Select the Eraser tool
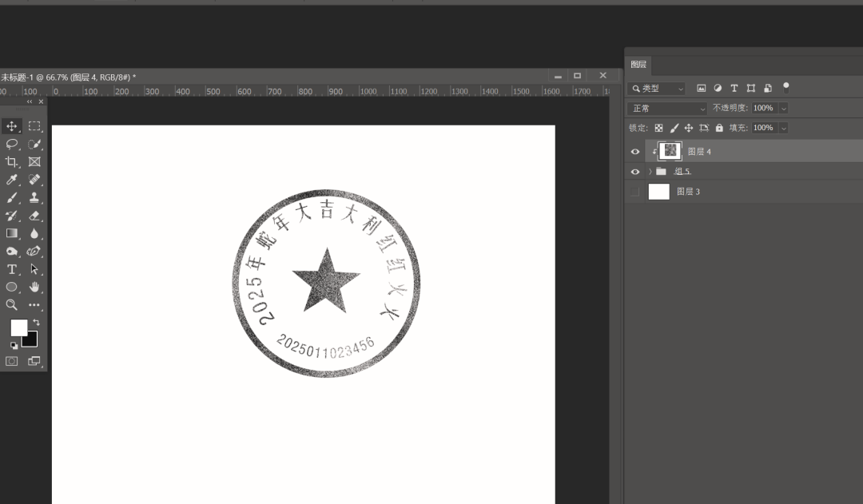The height and width of the screenshot is (504, 863). (x=34, y=216)
